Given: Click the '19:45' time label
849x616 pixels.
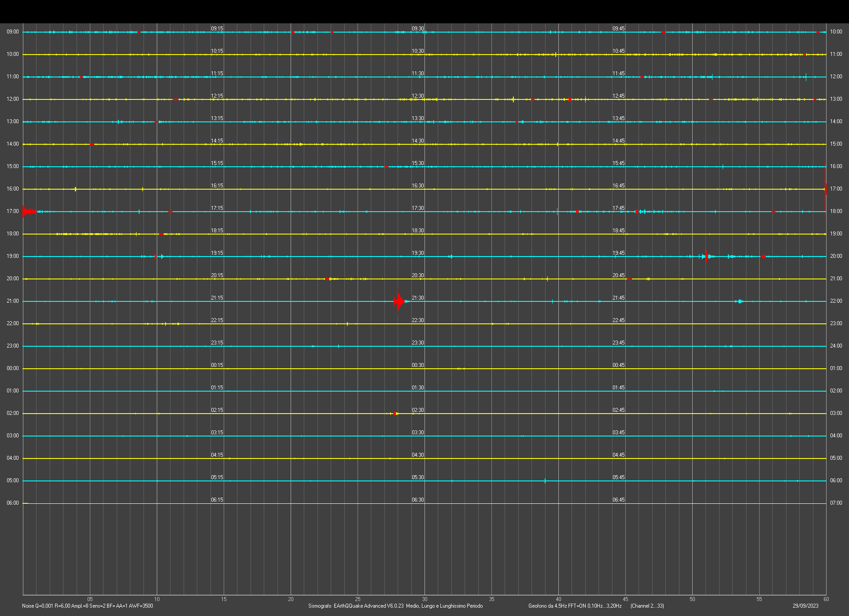Looking at the screenshot, I should [619, 253].
